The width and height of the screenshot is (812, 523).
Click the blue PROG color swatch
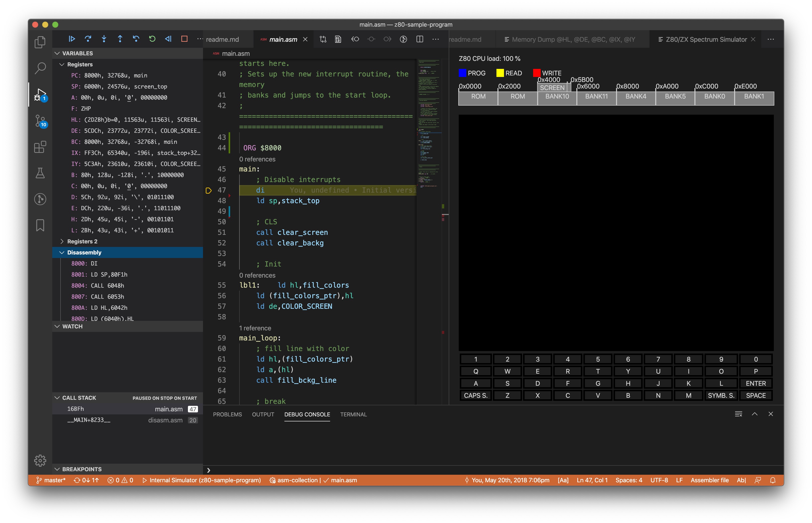point(462,73)
